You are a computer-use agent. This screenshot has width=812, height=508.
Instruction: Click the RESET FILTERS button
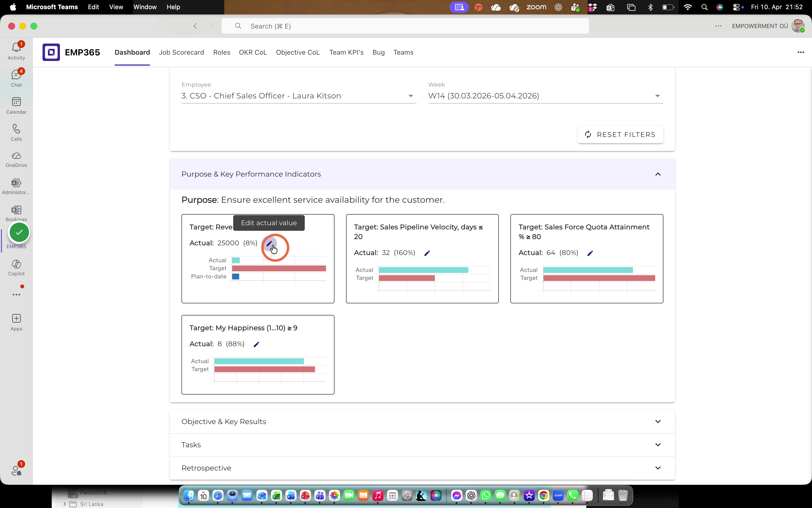620,135
